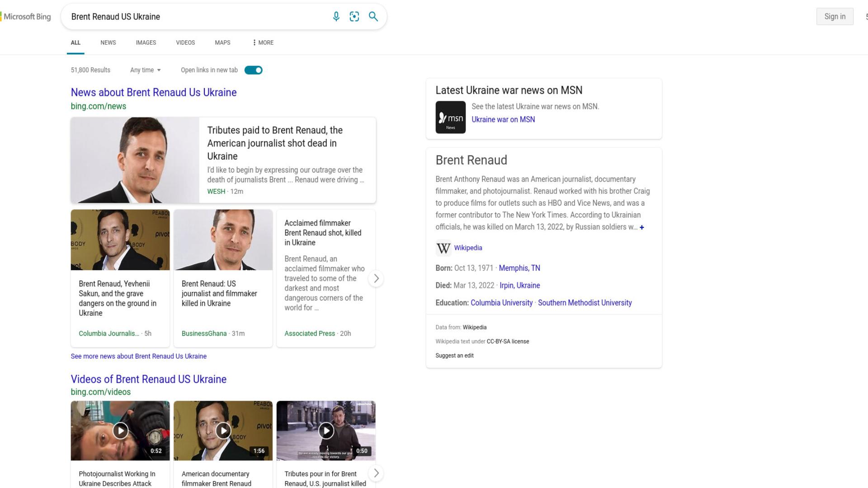Open Southern Methodist University link
868x488 pixels.
[x=585, y=303]
